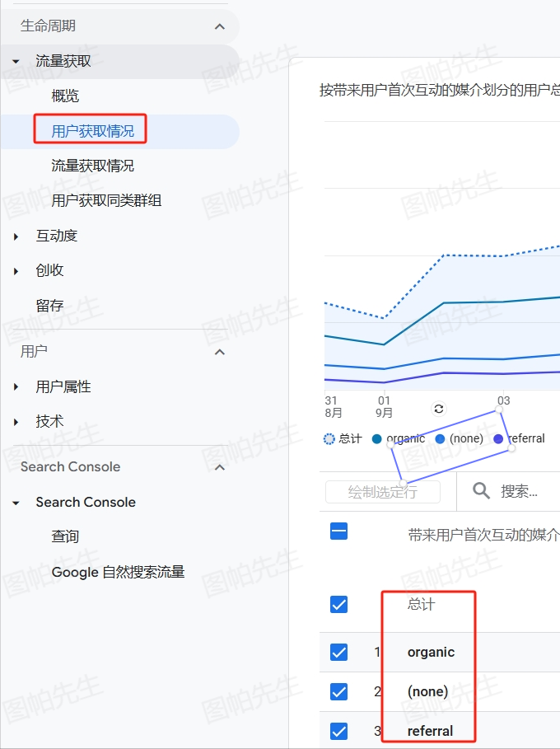Click the 流量获取 tree label

63,61
